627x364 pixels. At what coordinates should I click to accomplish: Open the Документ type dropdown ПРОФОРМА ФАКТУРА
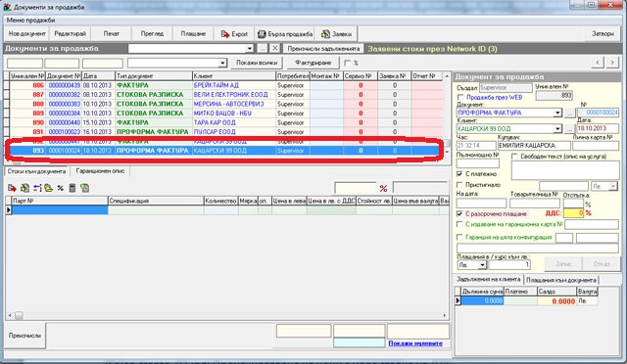[x=557, y=114]
